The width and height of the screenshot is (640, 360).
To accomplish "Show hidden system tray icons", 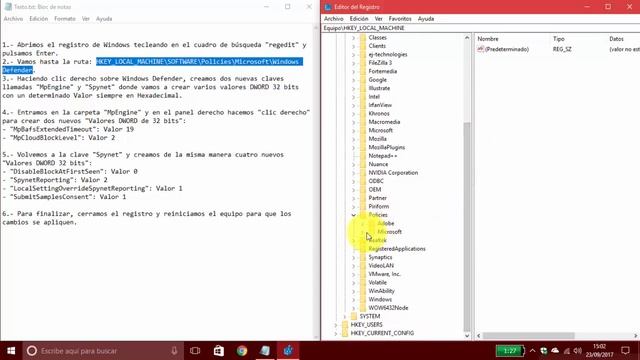I will [532, 351].
